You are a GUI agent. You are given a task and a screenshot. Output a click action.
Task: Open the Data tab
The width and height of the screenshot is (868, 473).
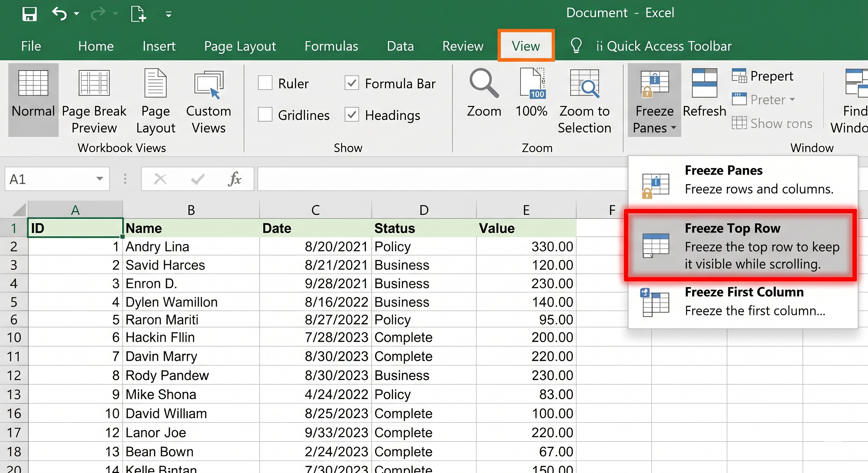(x=400, y=46)
